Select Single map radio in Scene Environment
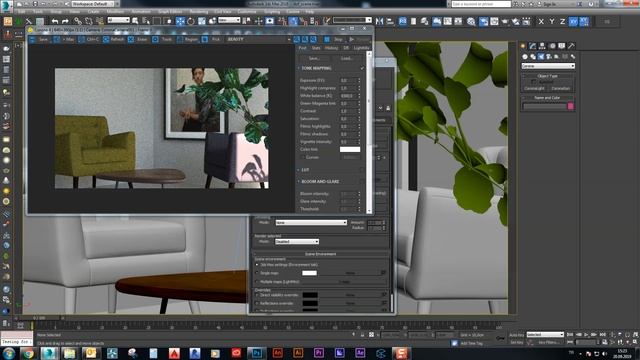640x360 pixels. tap(257, 273)
